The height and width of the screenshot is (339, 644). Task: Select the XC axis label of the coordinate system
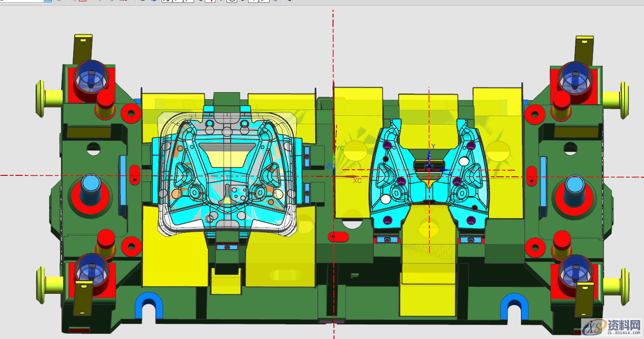357,181
